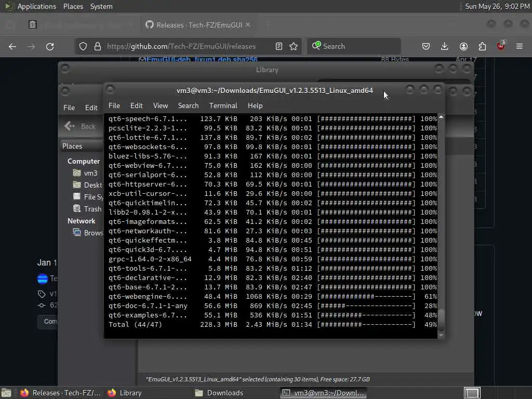532x399 pixels.
Task: Select Browse Network in sidebar
Action: [88, 232]
